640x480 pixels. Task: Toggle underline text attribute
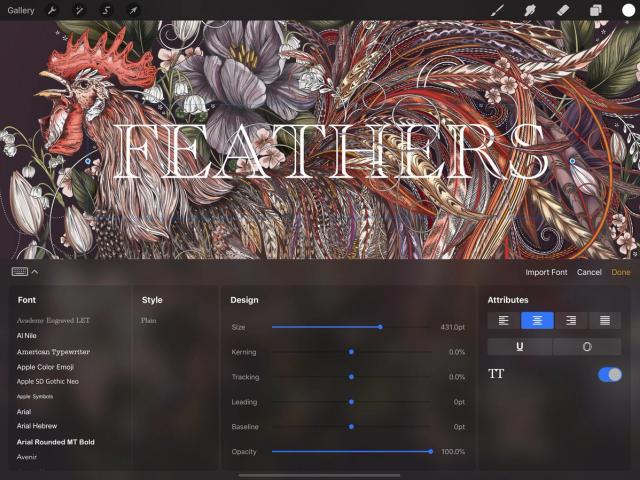point(520,347)
